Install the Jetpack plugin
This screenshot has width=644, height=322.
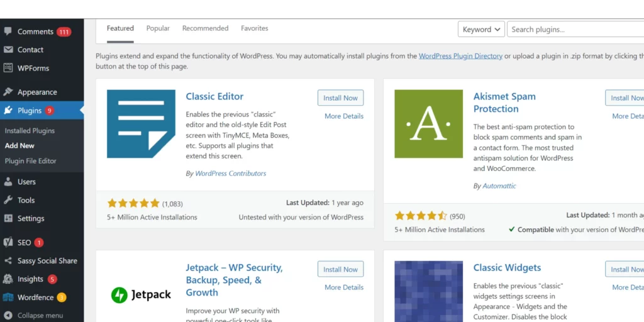click(x=340, y=269)
